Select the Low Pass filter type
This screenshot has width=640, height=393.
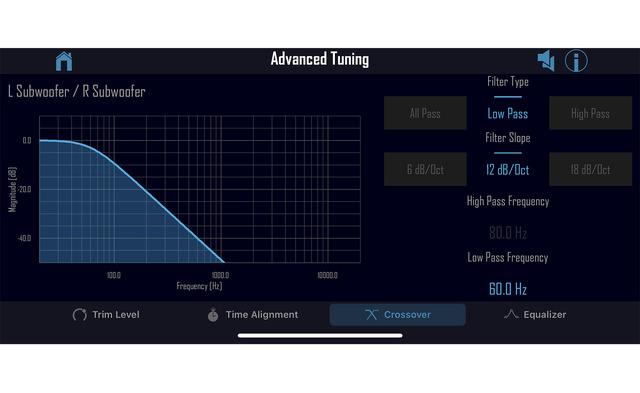pos(507,113)
